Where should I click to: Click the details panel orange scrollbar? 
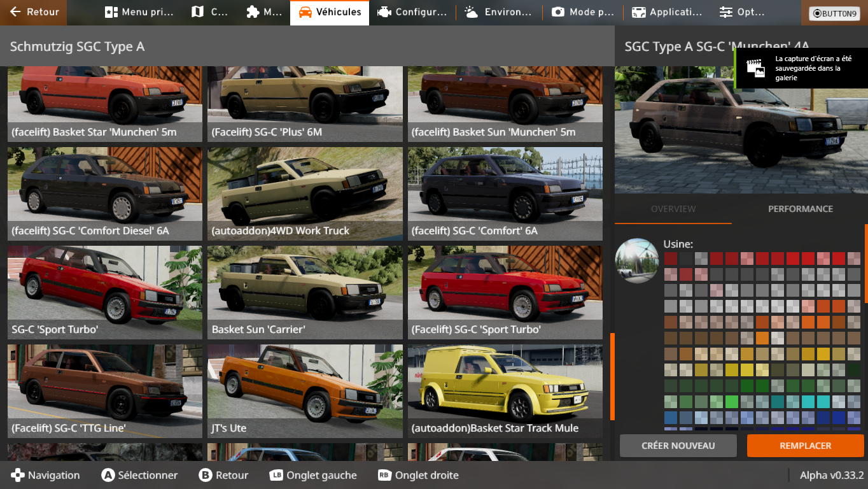click(866, 263)
